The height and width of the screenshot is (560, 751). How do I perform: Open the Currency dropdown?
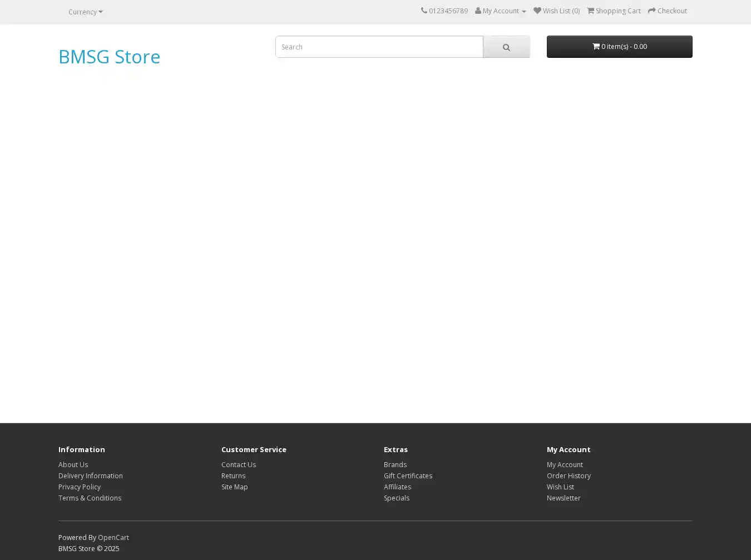point(85,12)
